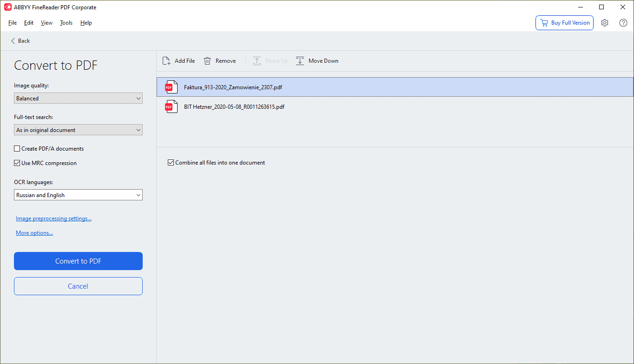Viewport: 634px width, 364px height.
Task: Click the blue Convert to PDF button
Action: [x=78, y=261]
